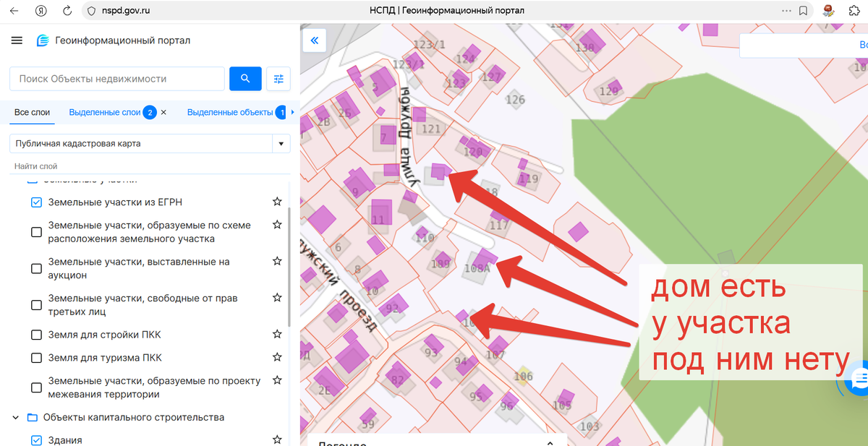Star the участки по проекту межевания layer

coord(276,380)
